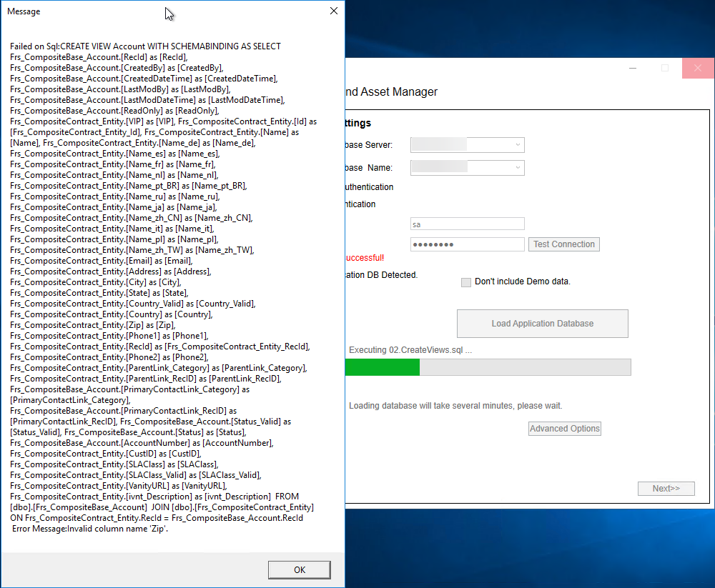Click the "Loading database will take several minutes" note

(x=455, y=406)
